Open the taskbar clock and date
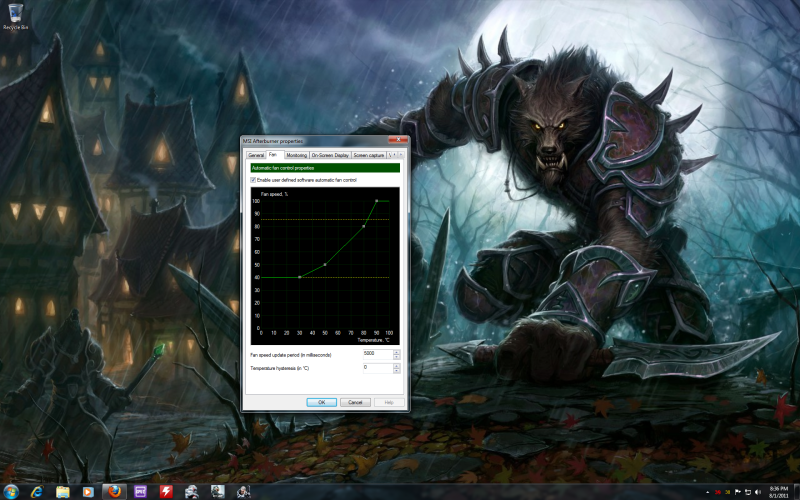The image size is (800, 500). [779, 492]
